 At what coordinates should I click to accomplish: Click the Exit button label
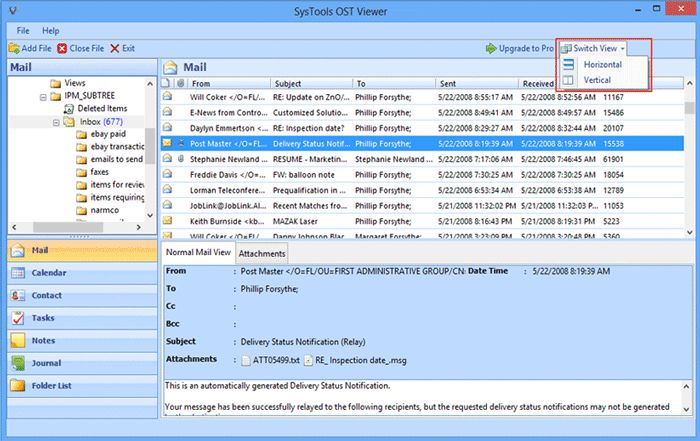pos(128,48)
